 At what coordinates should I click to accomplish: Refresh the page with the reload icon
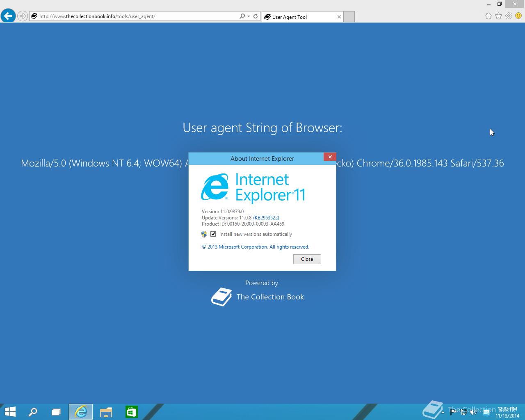256,16
